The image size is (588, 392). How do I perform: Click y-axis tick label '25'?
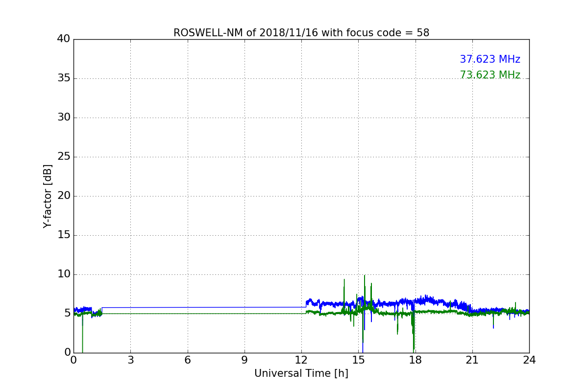64,157
